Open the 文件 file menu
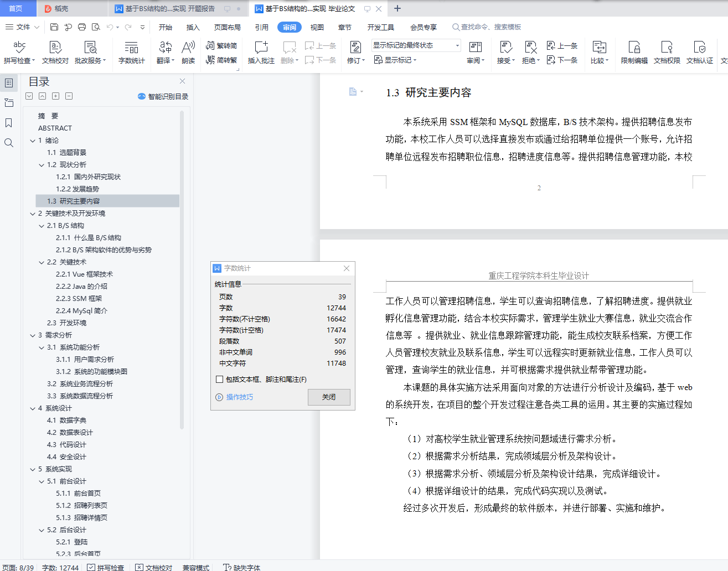 click(x=22, y=27)
